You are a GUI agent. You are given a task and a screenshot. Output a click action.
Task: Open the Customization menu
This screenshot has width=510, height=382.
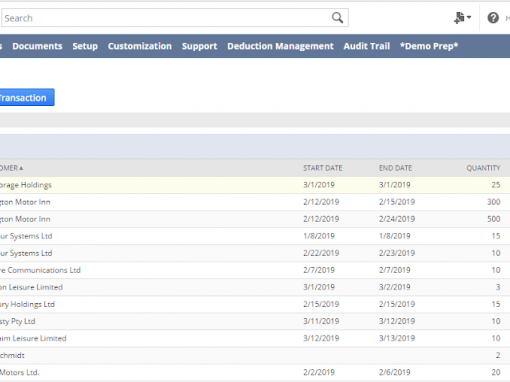[140, 46]
